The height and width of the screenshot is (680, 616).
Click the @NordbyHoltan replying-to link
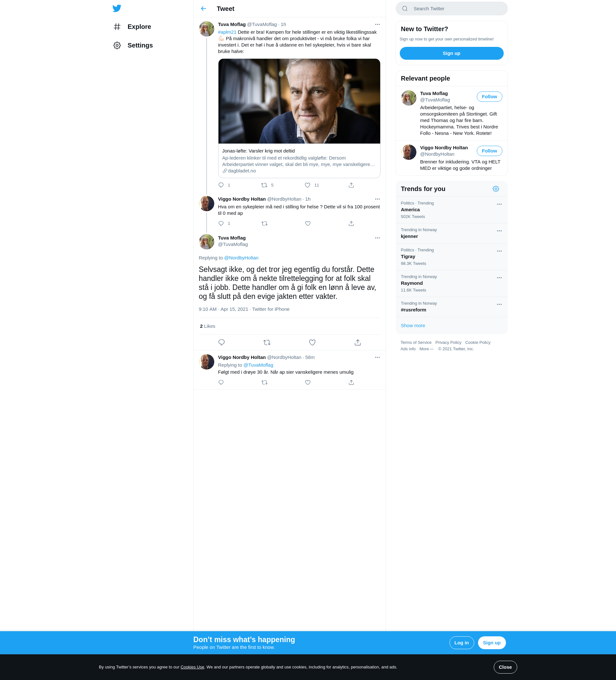click(x=241, y=258)
